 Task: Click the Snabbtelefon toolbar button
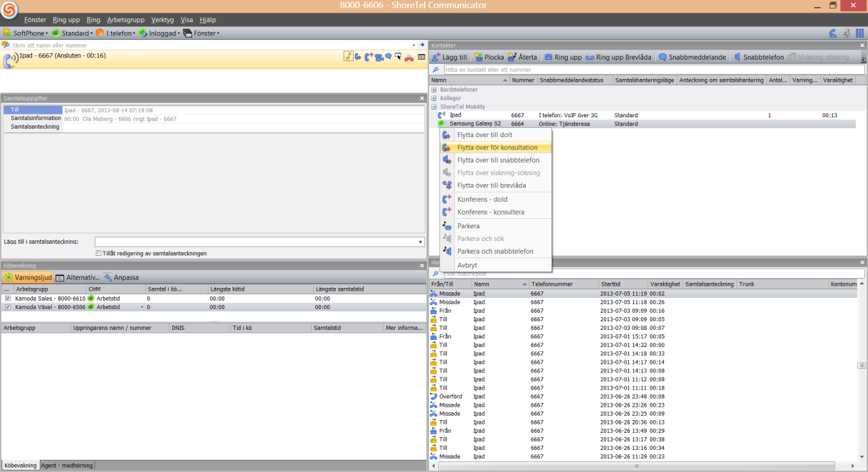[758, 57]
